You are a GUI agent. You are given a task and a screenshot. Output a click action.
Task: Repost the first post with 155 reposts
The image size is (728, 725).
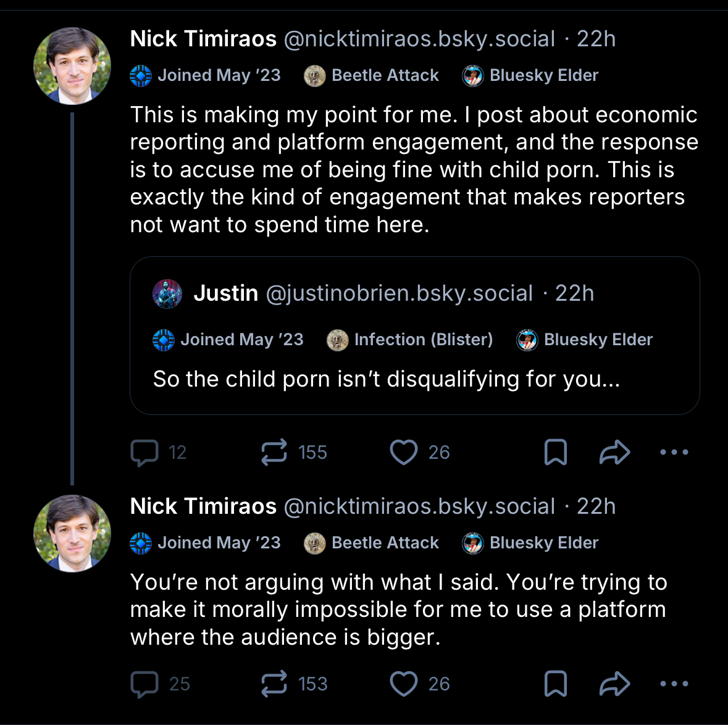click(x=274, y=453)
